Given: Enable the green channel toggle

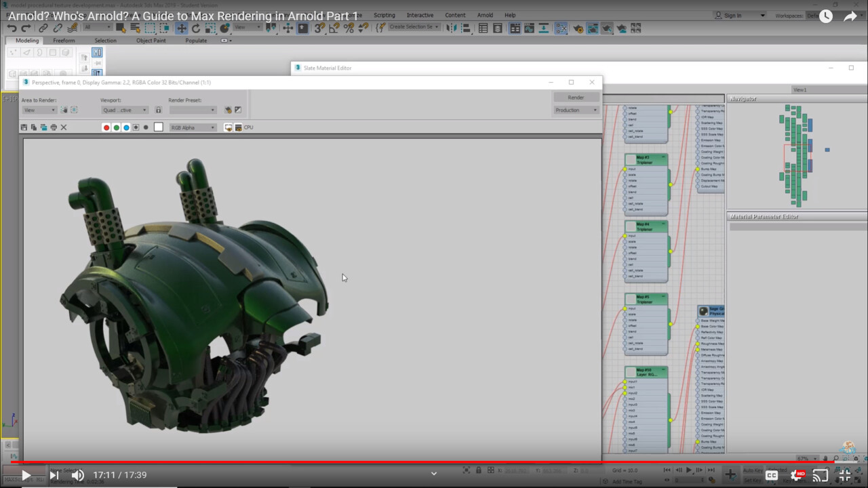Looking at the screenshot, I should coord(117,127).
